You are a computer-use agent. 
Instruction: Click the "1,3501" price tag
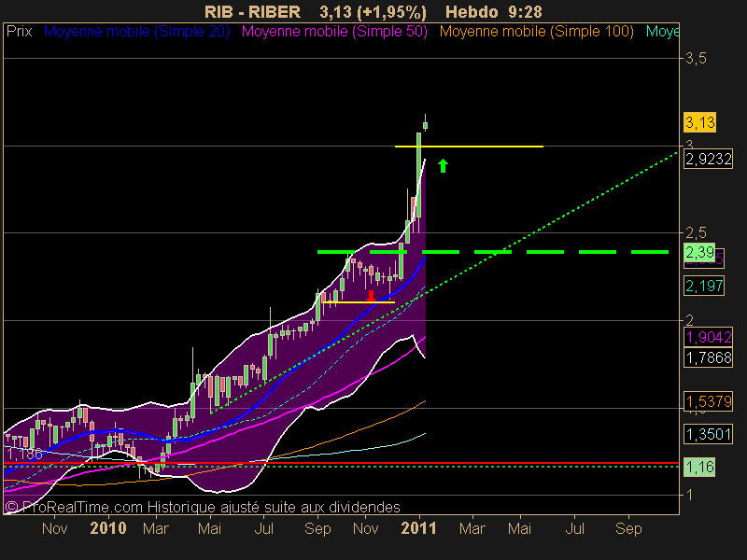coord(708,434)
